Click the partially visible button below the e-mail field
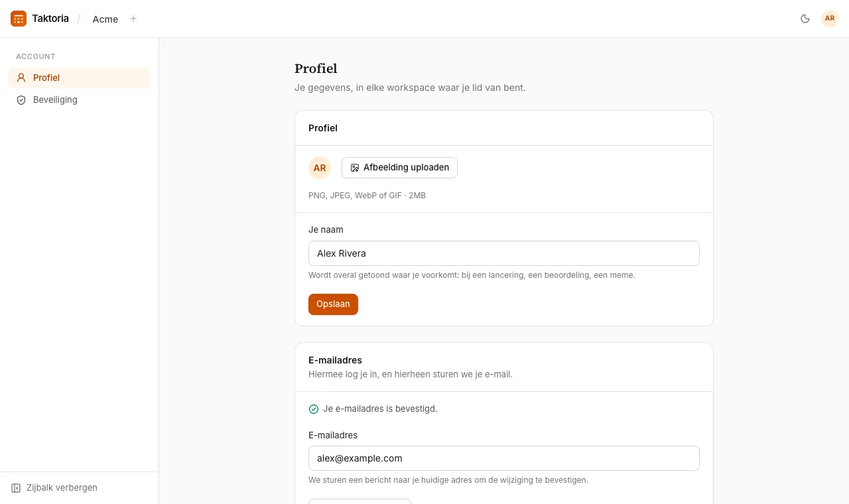 pyautogui.click(x=359, y=501)
